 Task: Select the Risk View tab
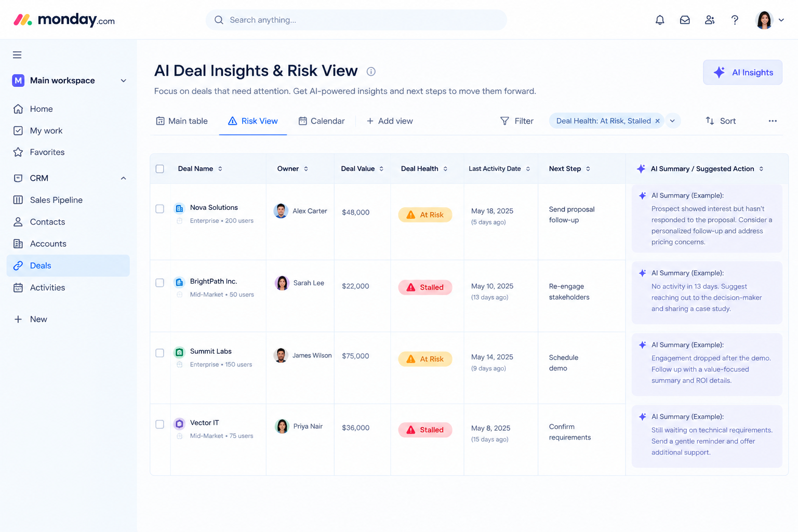(253, 121)
